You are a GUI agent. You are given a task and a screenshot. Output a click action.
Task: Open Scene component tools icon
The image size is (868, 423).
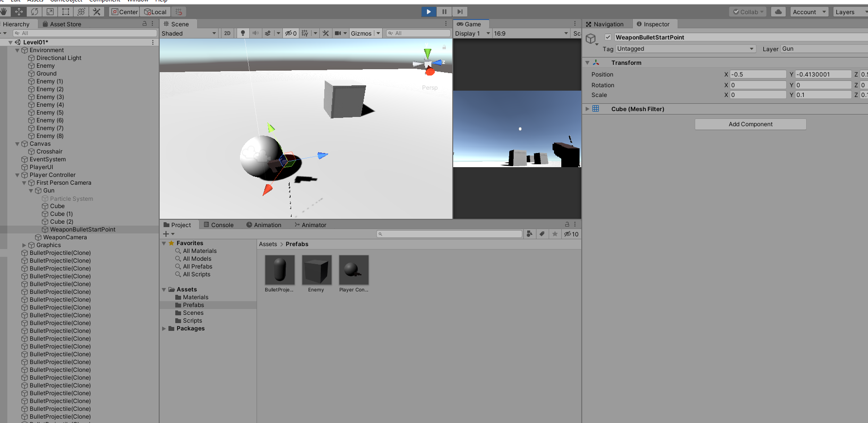(326, 33)
